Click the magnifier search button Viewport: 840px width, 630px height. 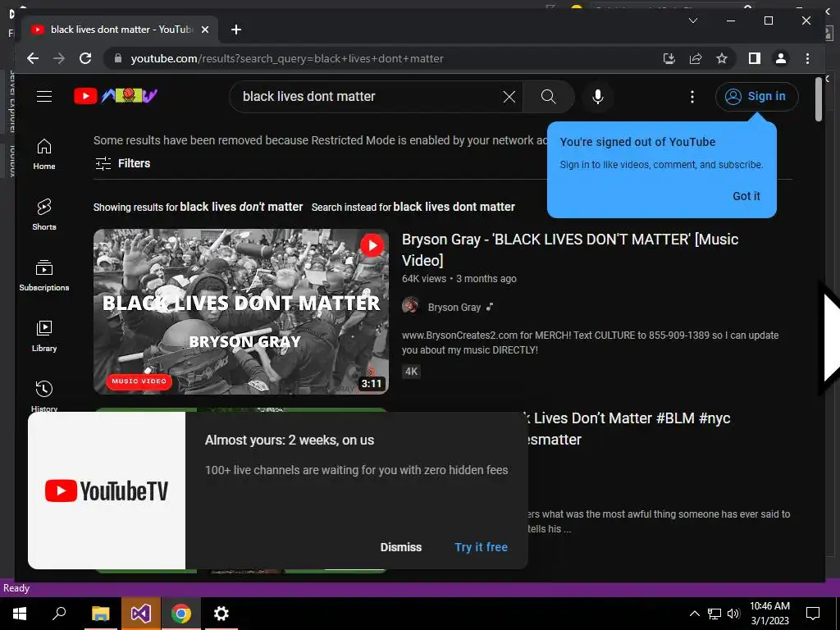pyautogui.click(x=548, y=97)
